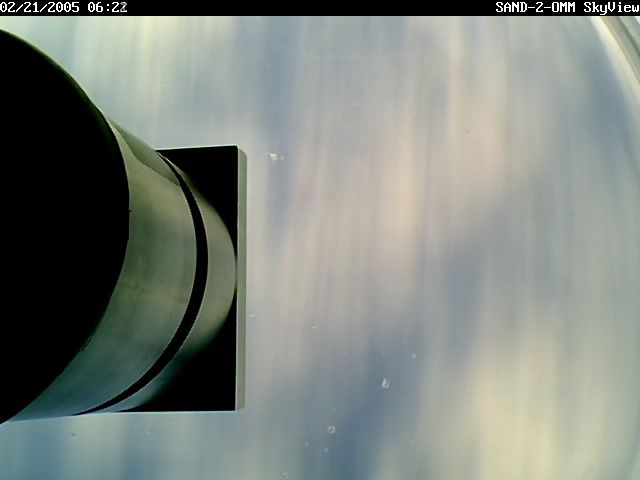Click the timestamp 02/21/2005 06:22
This screenshot has height=480, width=640.
pos(64,7)
